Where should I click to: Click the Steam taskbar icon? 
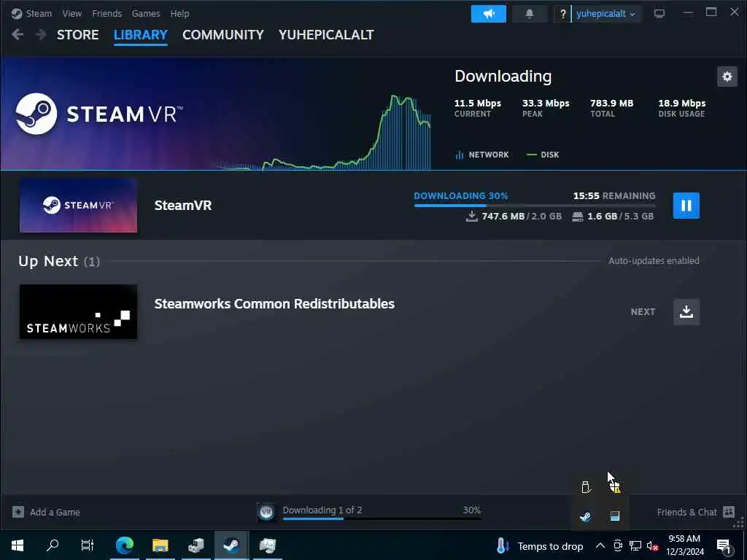tap(231, 545)
